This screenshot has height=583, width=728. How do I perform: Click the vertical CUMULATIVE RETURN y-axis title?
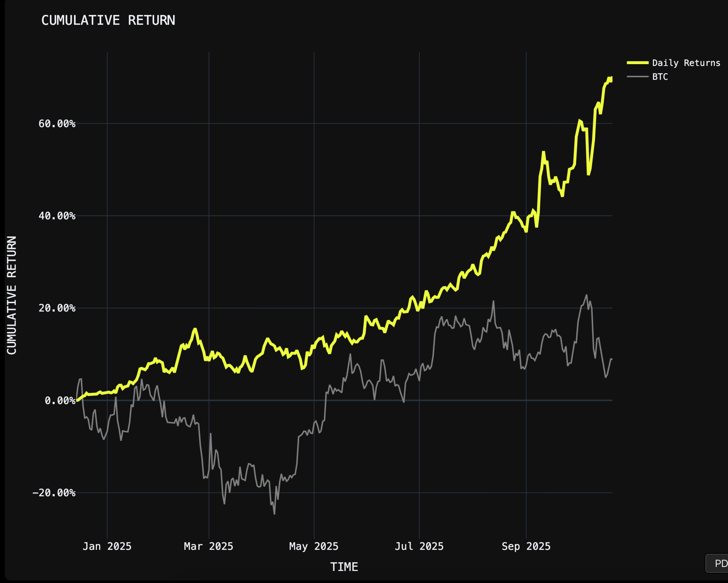pyautogui.click(x=12, y=295)
